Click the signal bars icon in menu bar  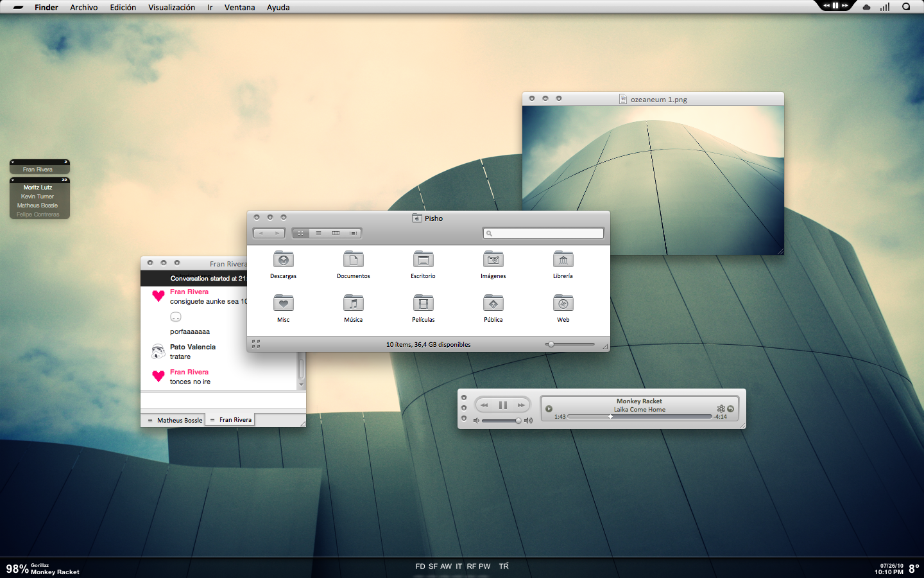[x=885, y=7]
